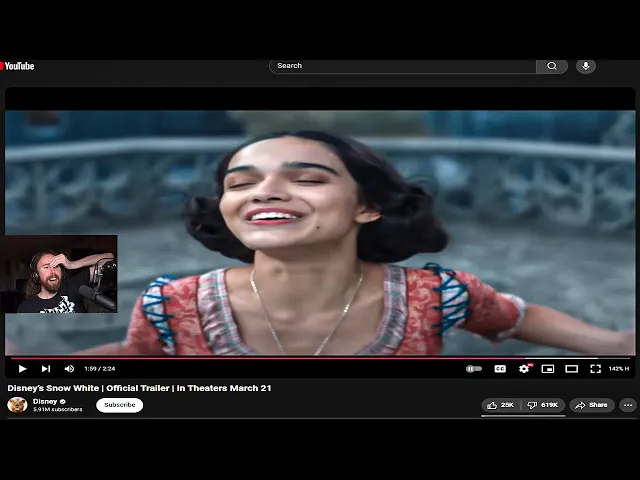Open the player settings gear

[x=524, y=369]
